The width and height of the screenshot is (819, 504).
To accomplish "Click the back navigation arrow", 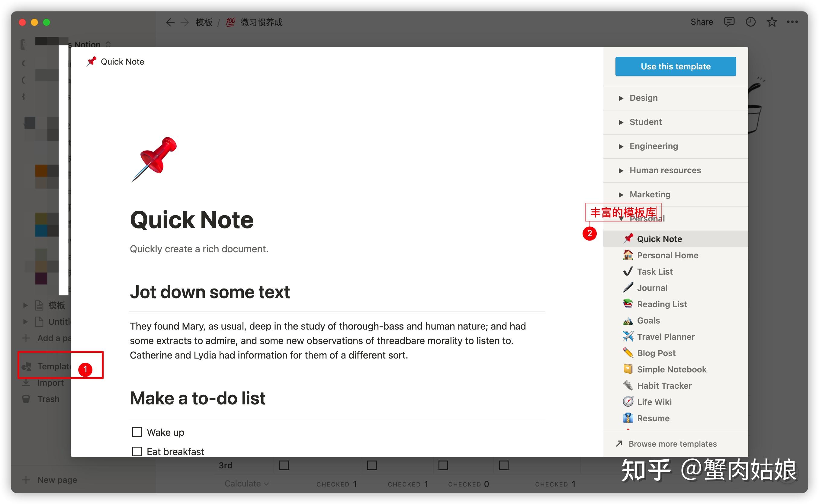I will tap(170, 22).
